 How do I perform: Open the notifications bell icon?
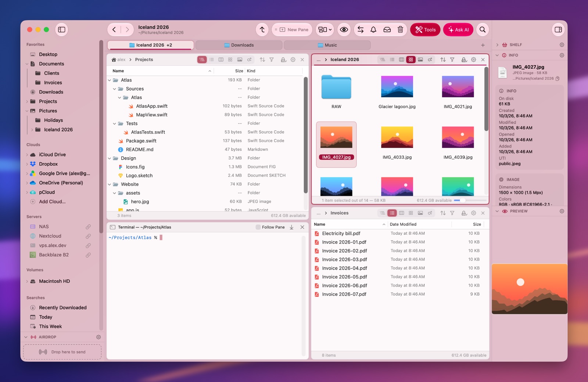pos(373,30)
